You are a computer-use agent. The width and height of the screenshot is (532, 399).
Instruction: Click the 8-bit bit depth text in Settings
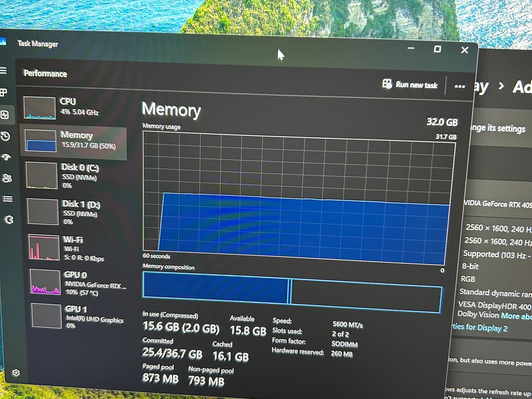(x=470, y=266)
